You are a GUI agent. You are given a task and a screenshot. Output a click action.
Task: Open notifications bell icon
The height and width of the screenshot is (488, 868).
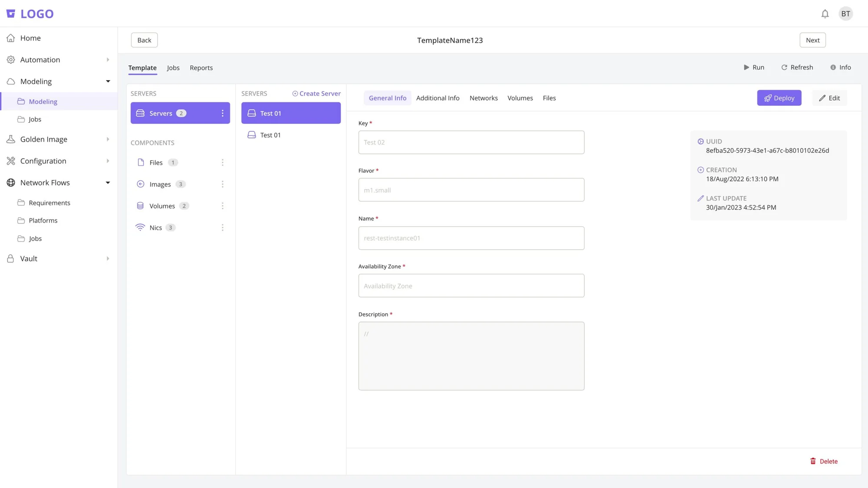pyautogui.click(x=825, y=14)
